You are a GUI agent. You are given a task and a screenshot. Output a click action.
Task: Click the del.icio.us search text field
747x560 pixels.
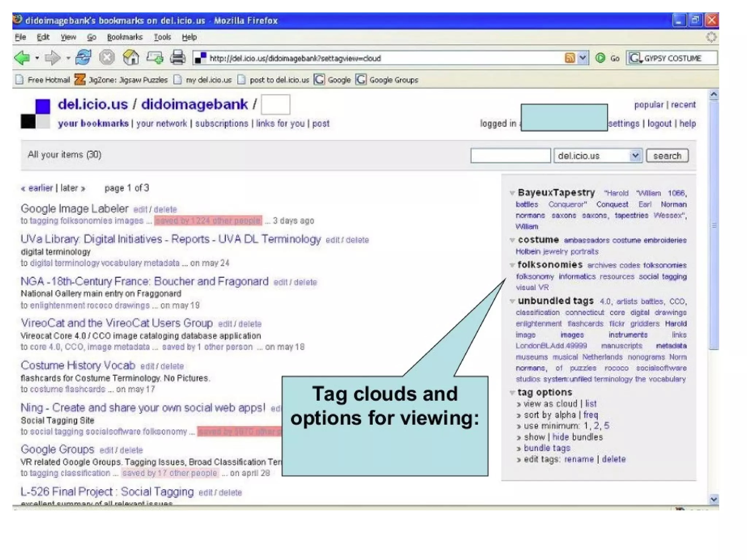[510, 156]
